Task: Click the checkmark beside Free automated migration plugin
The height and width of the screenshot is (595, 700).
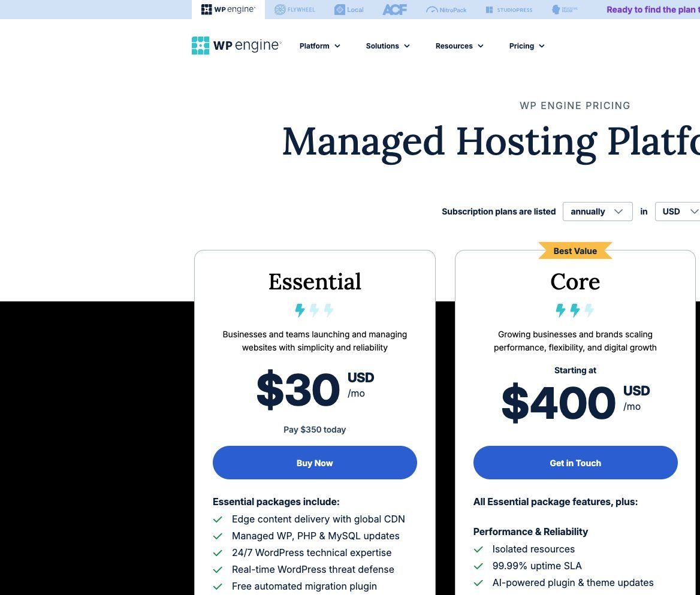Action: point(218,587)
